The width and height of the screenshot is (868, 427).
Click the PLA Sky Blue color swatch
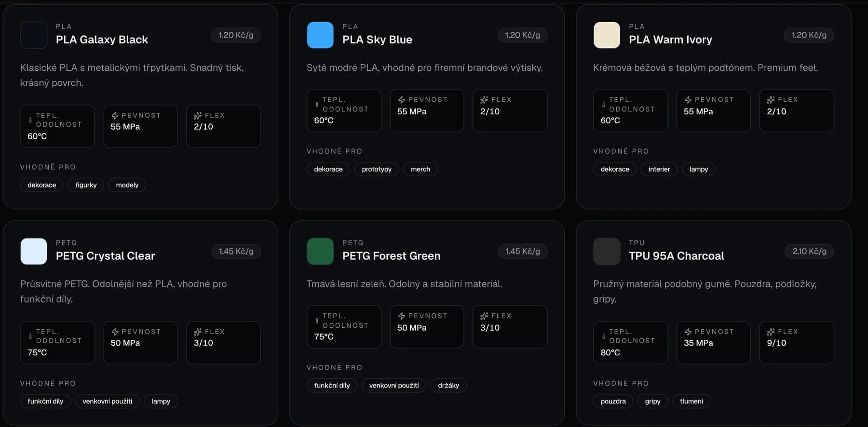320,35
